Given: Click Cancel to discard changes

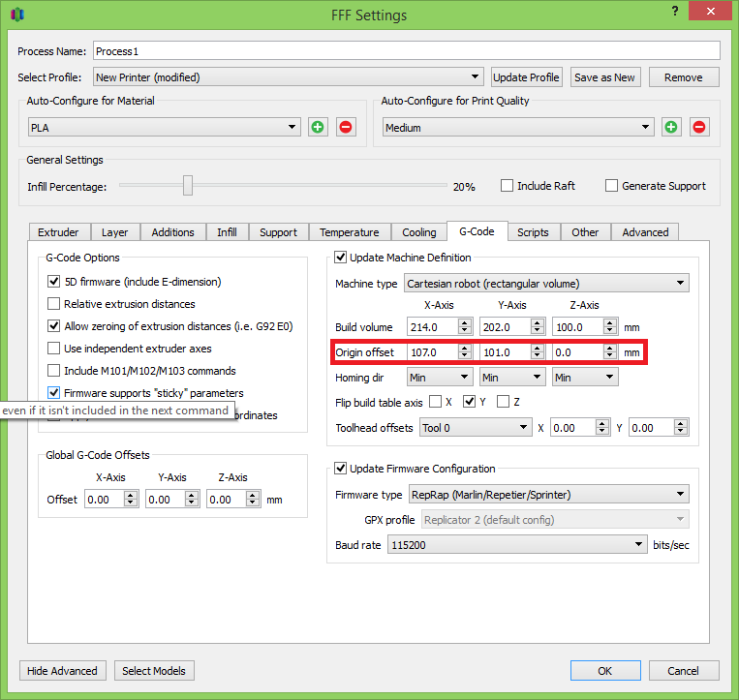Looking at the screenshot, I should point(684,670).
